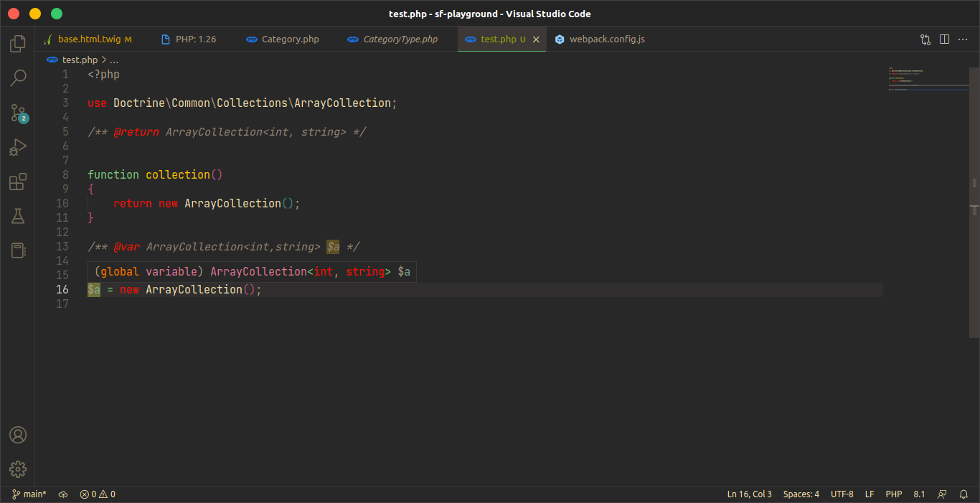980x503 pixels.
Task: Click the code minimap preview
Action: pyautogui.click(x=925, y=80)
